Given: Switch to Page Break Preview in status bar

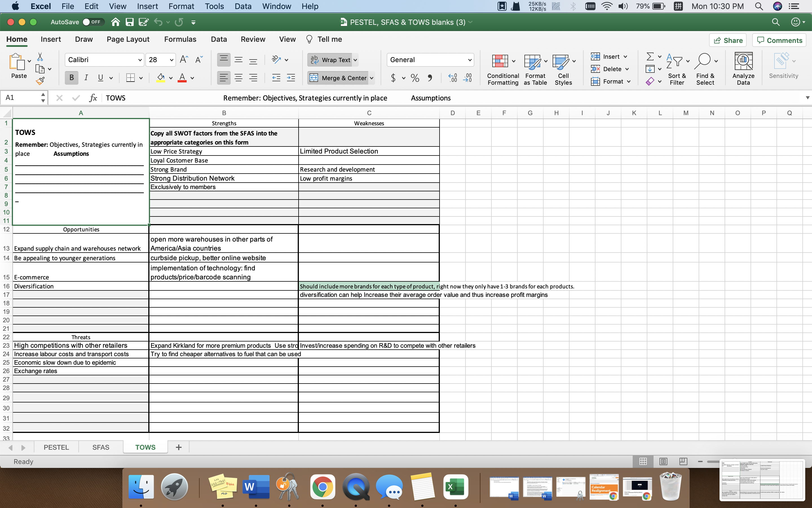Looking at the screenshot, I should (x=683, y=461).
